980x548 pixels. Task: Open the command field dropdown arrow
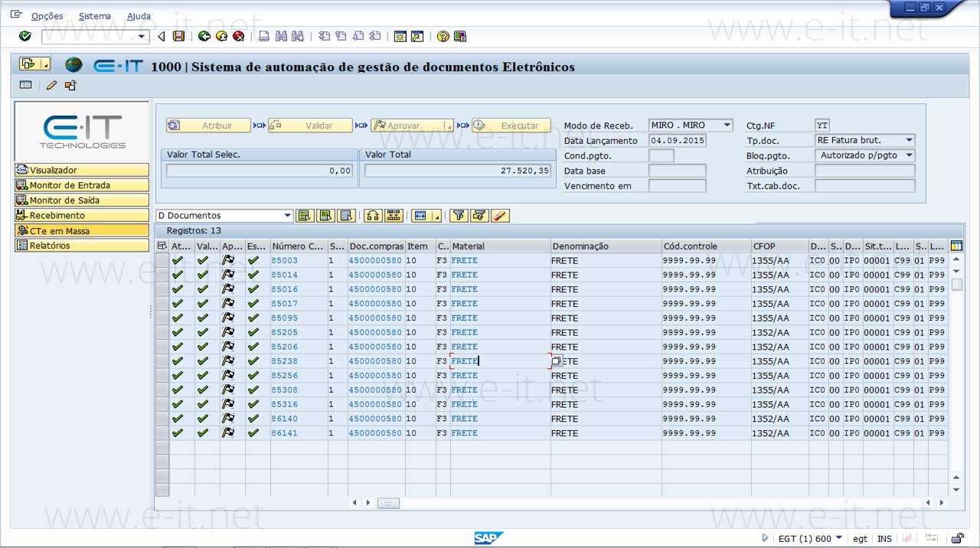tap(142, 36)
